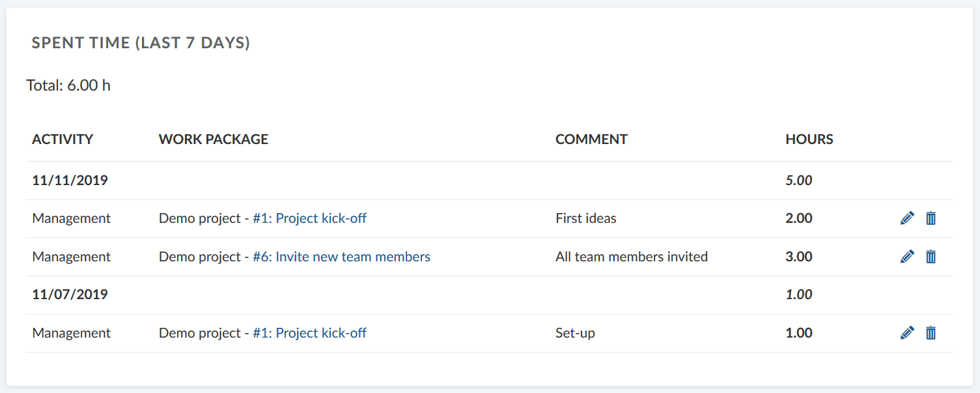Click the Hours column header

pos(809,139)
